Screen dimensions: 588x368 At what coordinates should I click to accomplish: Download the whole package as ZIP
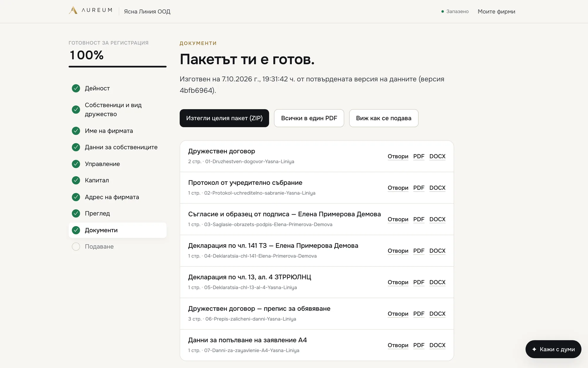(x=224, y=118)
